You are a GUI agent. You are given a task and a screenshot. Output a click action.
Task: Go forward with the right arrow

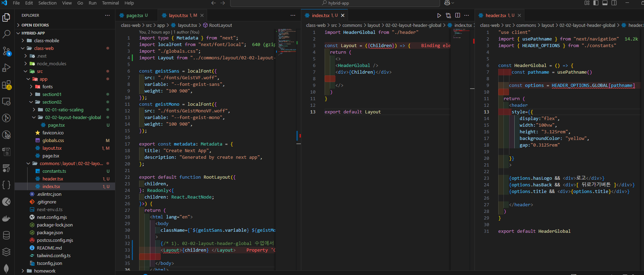click(223, 3)
